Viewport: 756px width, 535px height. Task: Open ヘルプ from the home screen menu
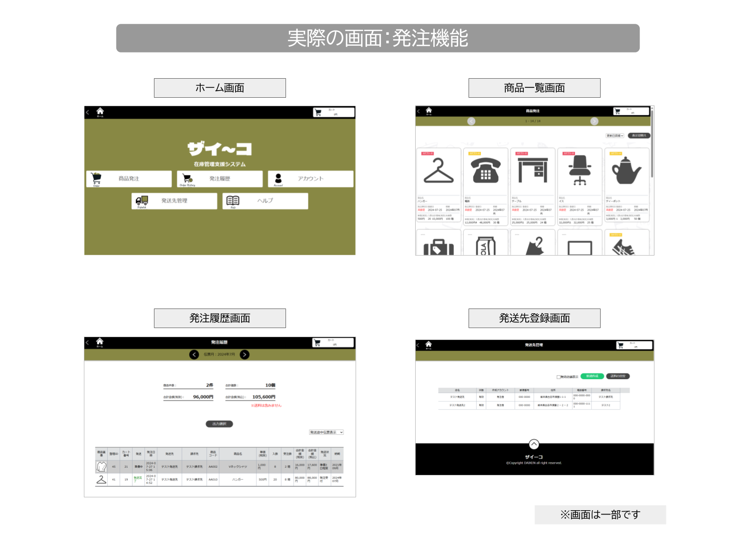pyautogui.click(x=265, y=201)
